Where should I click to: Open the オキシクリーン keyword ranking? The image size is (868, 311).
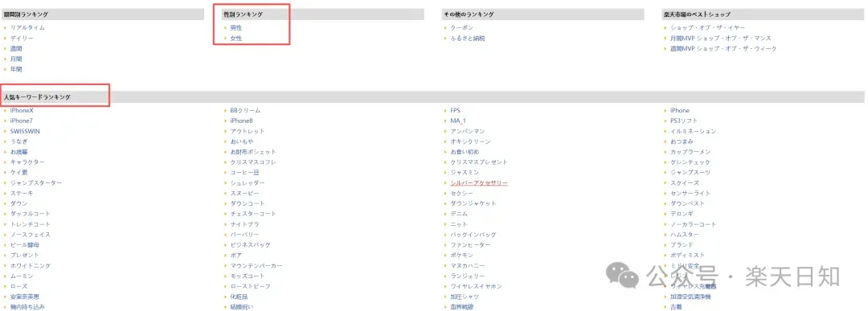(x=470, y=141)
